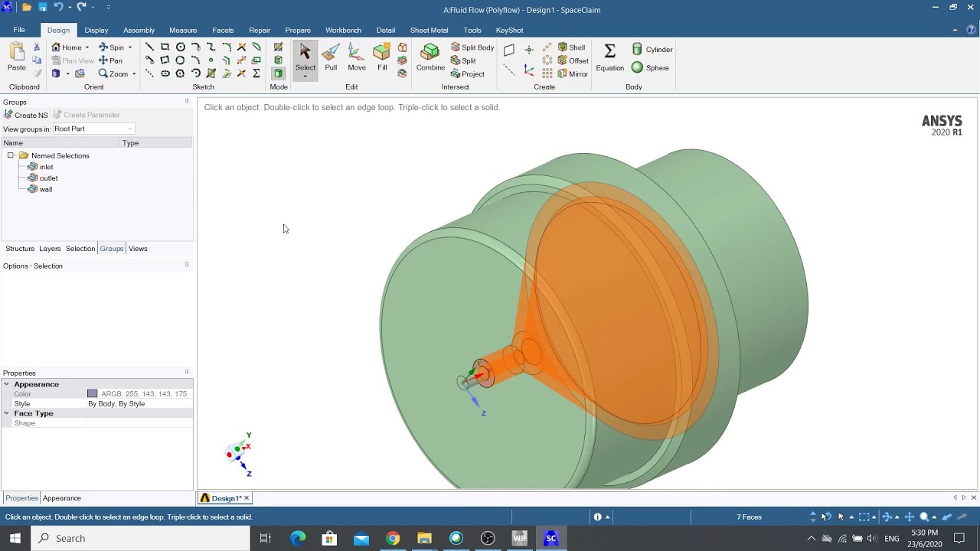
Task: Open the Spin dropdown arrow
Action: (129, 47)
